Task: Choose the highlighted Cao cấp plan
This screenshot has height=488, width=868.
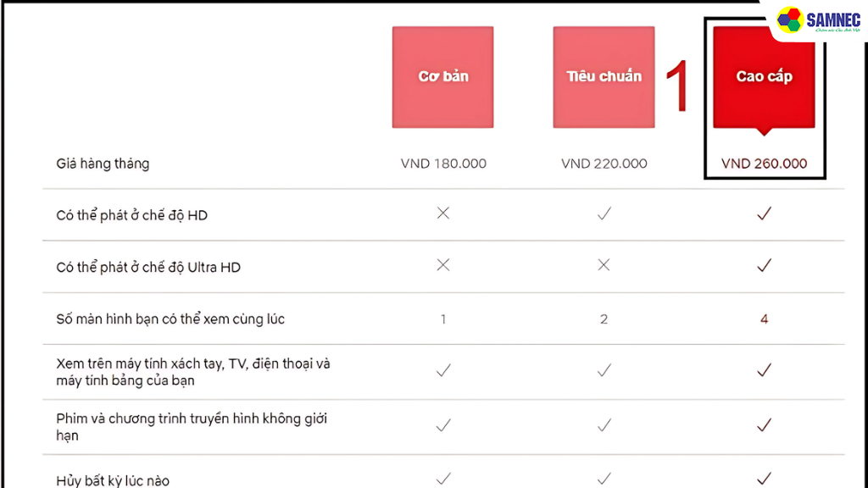Action: [x=764, y=76]
